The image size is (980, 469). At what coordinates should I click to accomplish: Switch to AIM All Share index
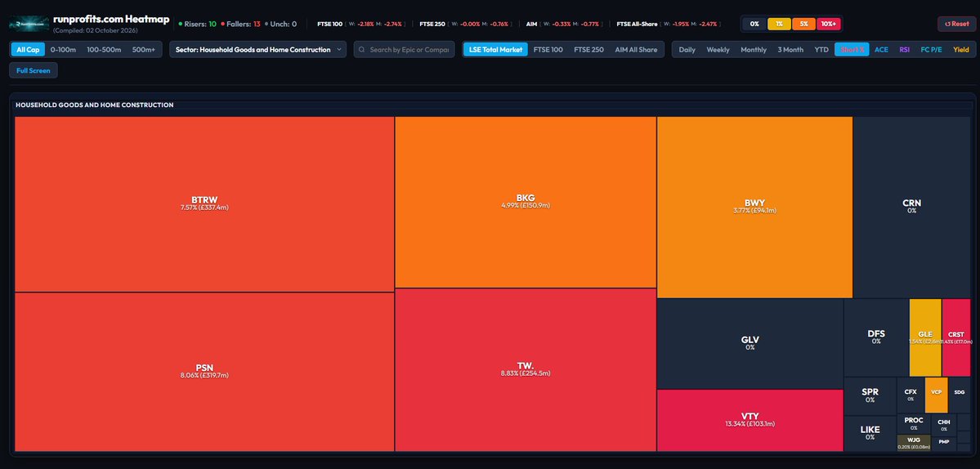(x=636, y=49)
